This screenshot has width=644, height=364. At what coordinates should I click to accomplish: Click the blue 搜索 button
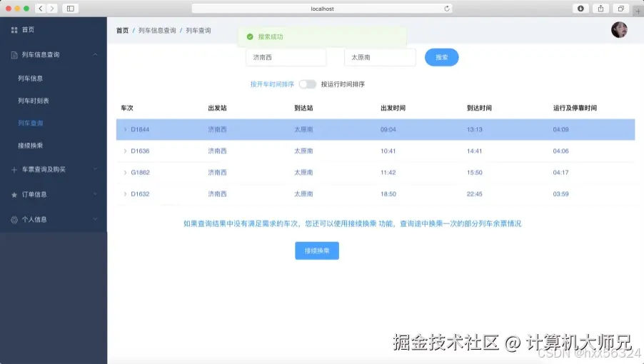coord(441,57)
